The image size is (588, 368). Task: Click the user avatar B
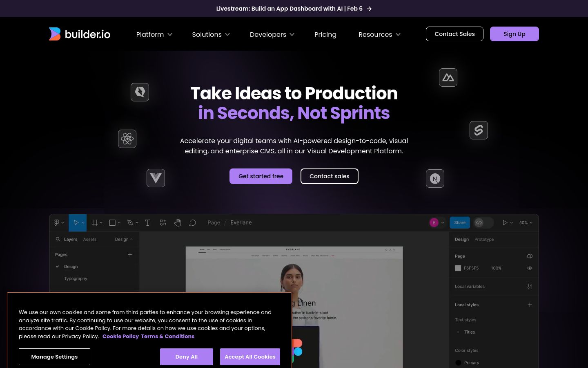434,222
